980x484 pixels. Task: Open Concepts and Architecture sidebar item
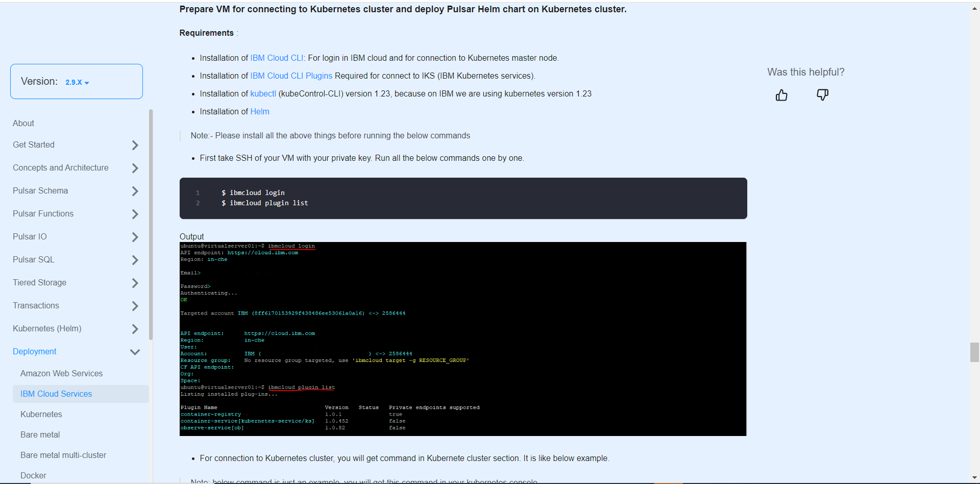[x=61, y=167]
